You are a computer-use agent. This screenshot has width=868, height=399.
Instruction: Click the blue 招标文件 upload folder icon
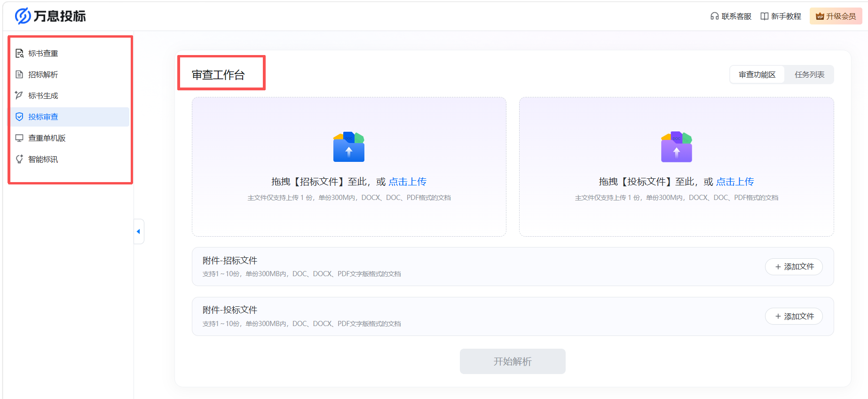(349, 147)
